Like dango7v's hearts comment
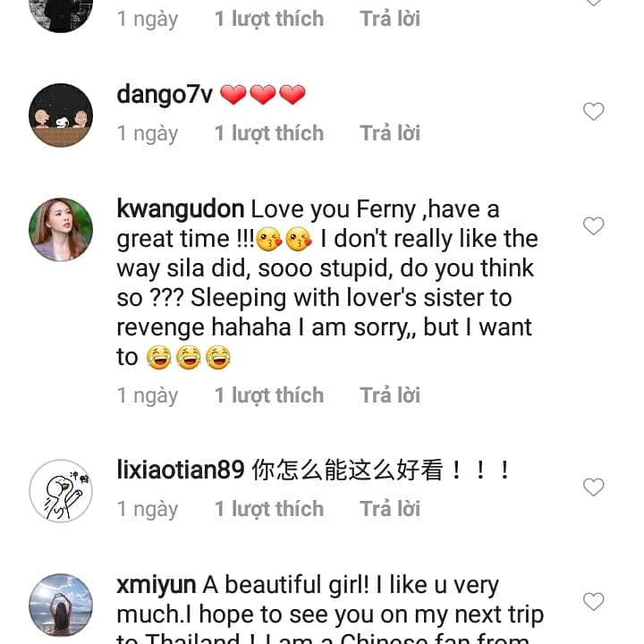Image resolution: width=644 pixels, height=644 pixels. tap(593, 112)
